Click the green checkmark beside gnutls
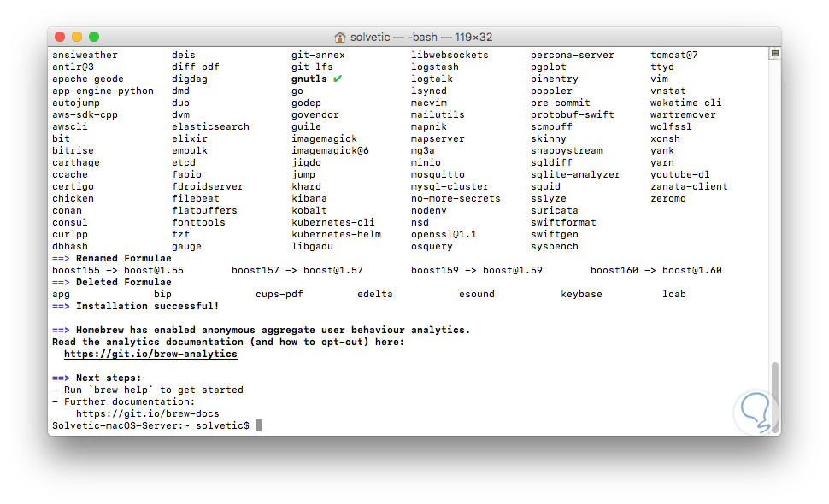Viewport: 829px width, 504px height. pos(338,79)
